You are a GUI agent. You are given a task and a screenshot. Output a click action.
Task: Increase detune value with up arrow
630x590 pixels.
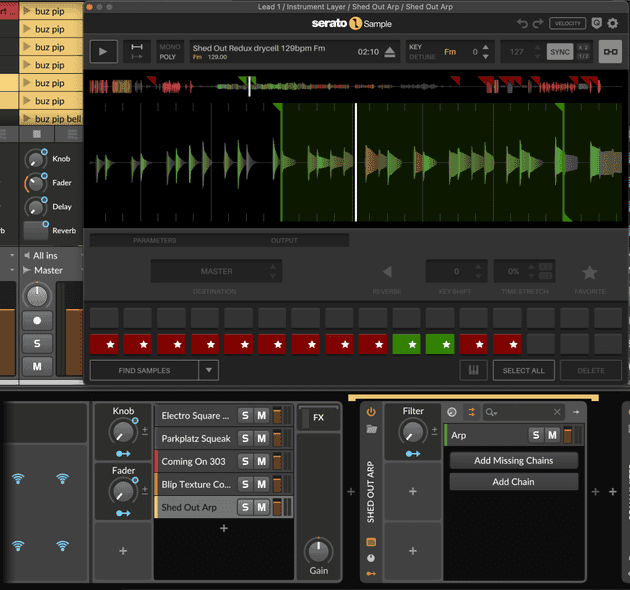click(x=486, y=47)
